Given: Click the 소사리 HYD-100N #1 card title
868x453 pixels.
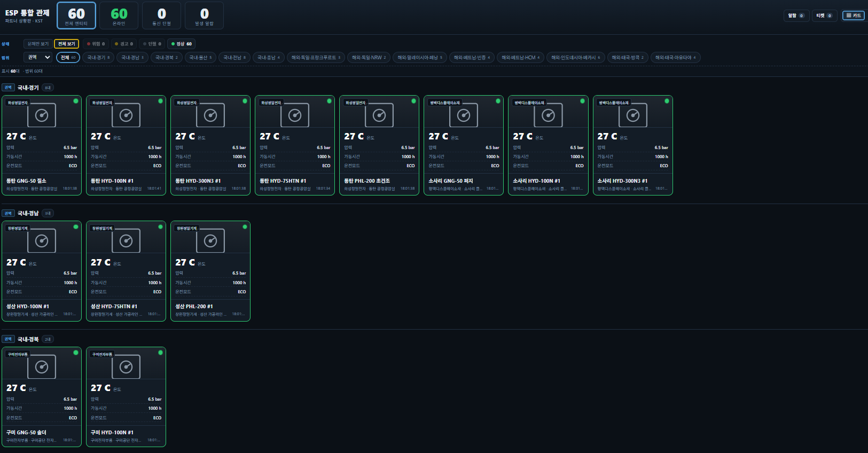Looking at the screenshot, I should [x=536, y=181].
